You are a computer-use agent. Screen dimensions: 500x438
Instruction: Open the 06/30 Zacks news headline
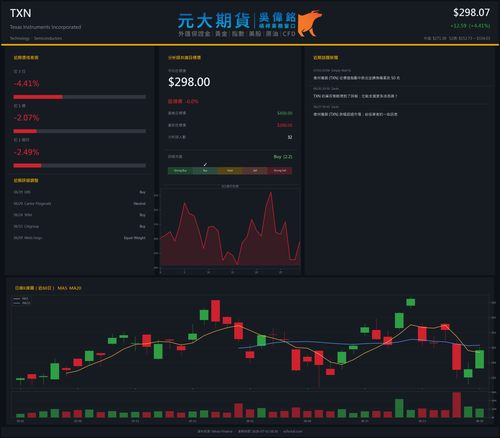tap(355, 96)
